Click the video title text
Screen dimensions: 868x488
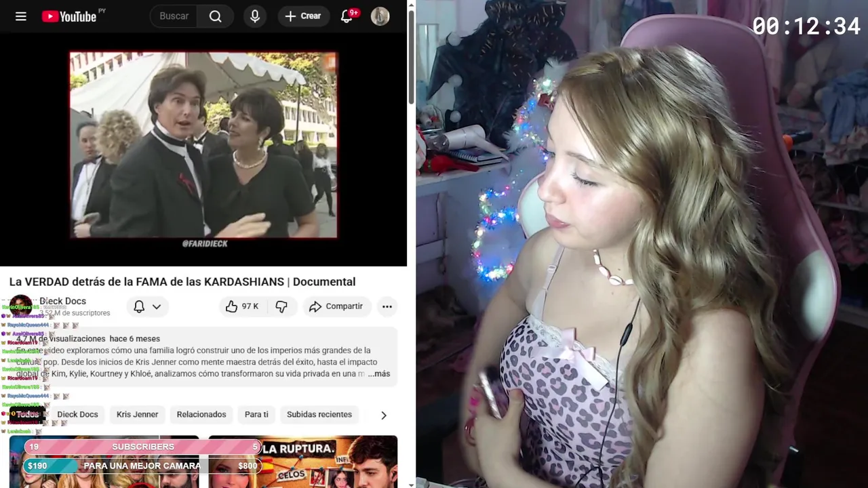pyautogui.click(x=182, y=282)
